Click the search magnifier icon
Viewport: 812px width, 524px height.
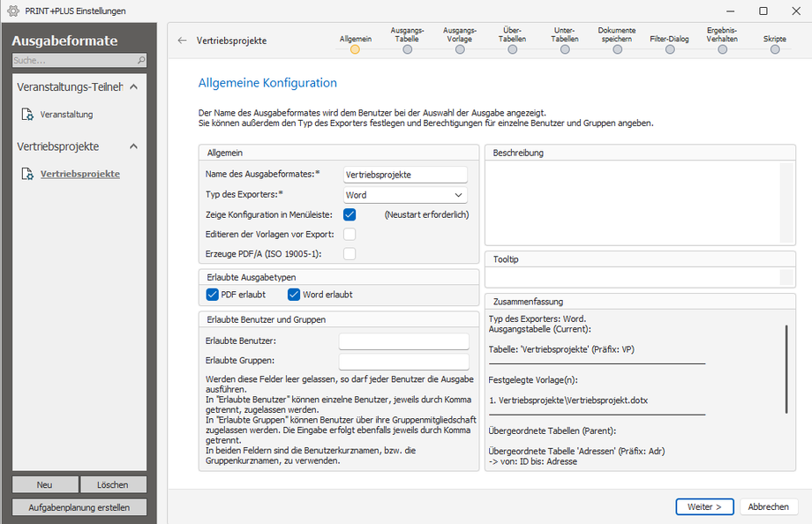[x=141, y=60]
